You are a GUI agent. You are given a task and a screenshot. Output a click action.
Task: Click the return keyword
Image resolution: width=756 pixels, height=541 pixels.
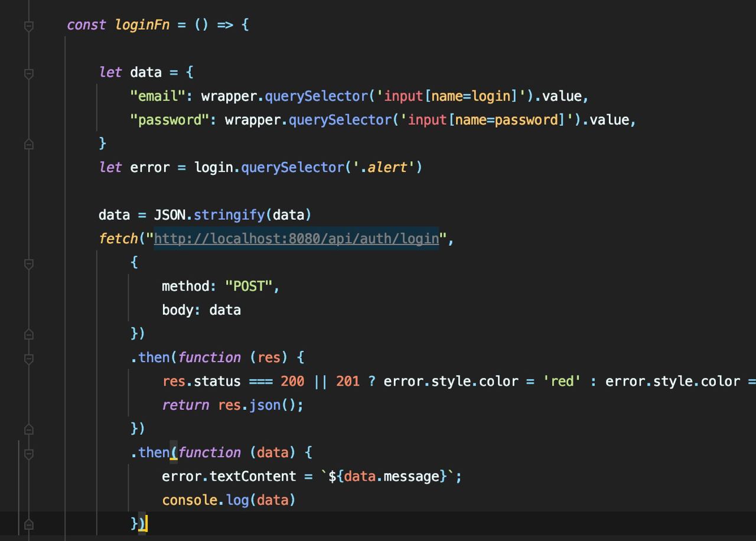[x=185, y=405]
